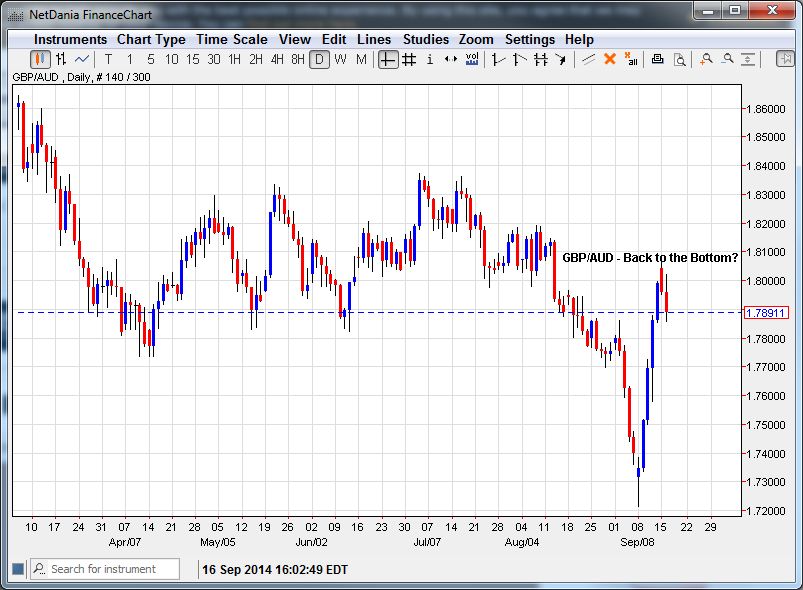Select the monthly 'M' time scale

361,60
